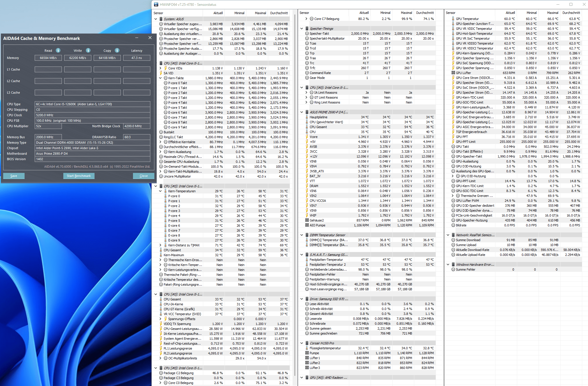This screenshot has height=386, width=588.
Task: Collapse the ASUS PRIME Z690-P D4 group
Action: 302,112
